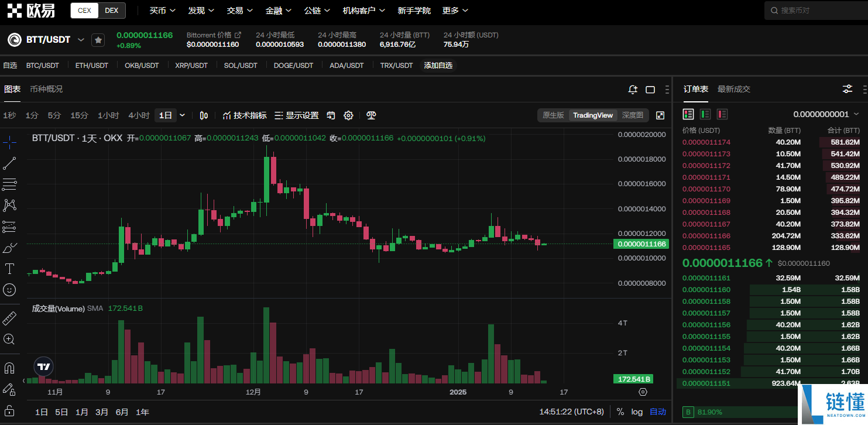This screenshot has width=868, height=425.
Task: Click the 搜索币对 search field
Action: (816, 11)
